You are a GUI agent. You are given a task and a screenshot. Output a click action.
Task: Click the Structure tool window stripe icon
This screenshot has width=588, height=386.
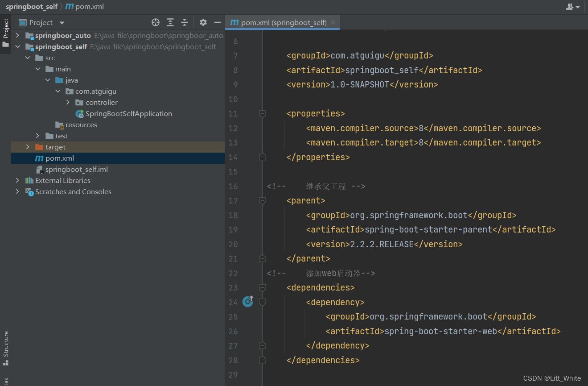5,363
